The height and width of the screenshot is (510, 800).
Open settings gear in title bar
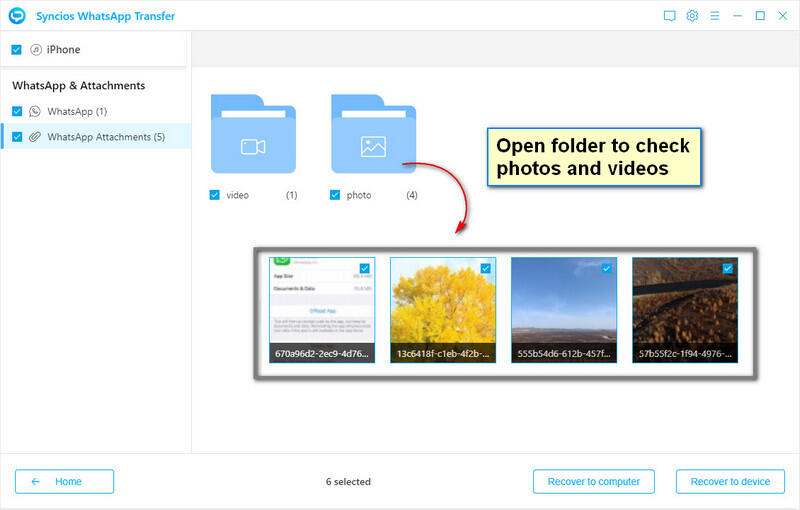click(692, 16)
